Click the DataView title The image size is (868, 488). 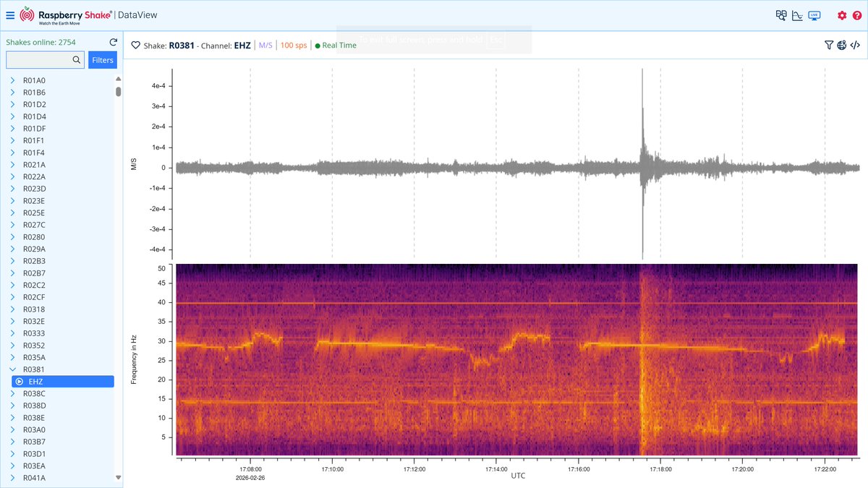coord(136,14)
